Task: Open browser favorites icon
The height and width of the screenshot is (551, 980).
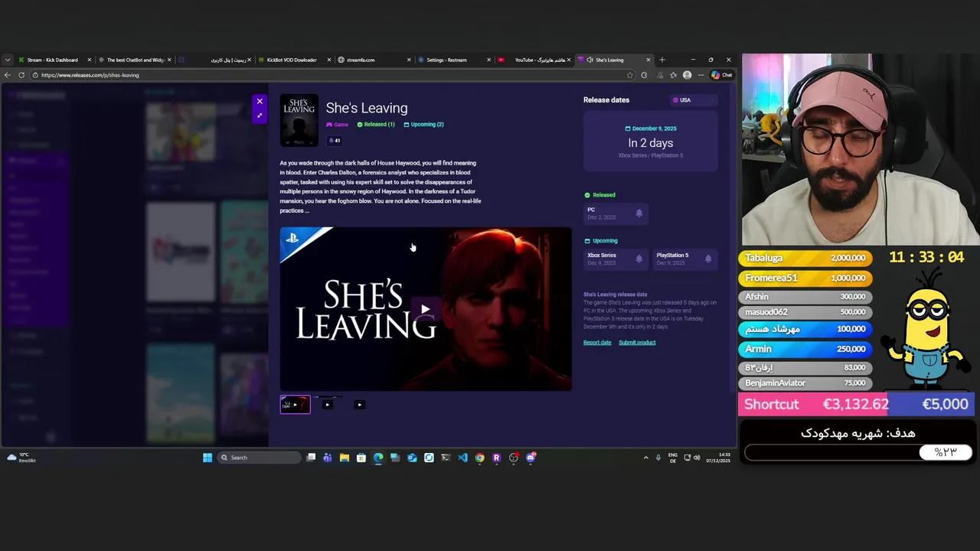Action: 673,75
